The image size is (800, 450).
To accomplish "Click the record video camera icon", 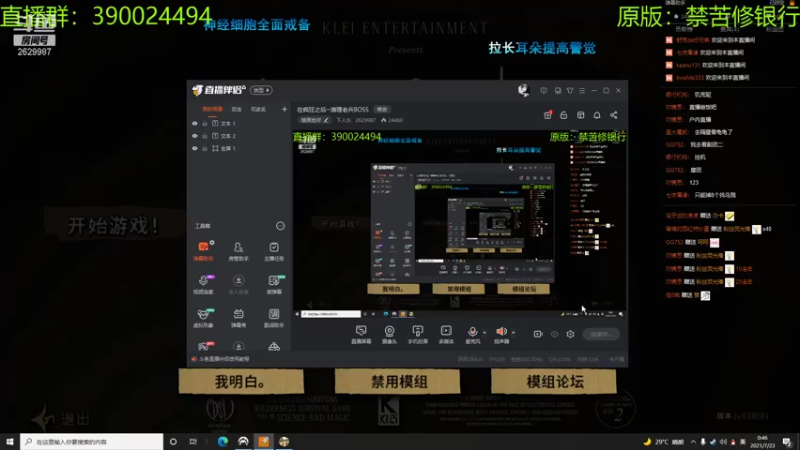I will pyautogui.click(x=538, y=334).
